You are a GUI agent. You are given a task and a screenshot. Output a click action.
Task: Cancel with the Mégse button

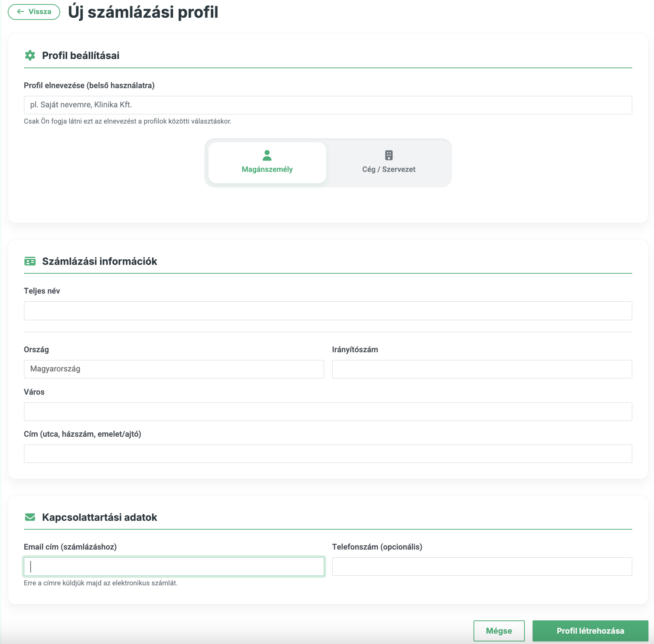[x=499, y=631]
